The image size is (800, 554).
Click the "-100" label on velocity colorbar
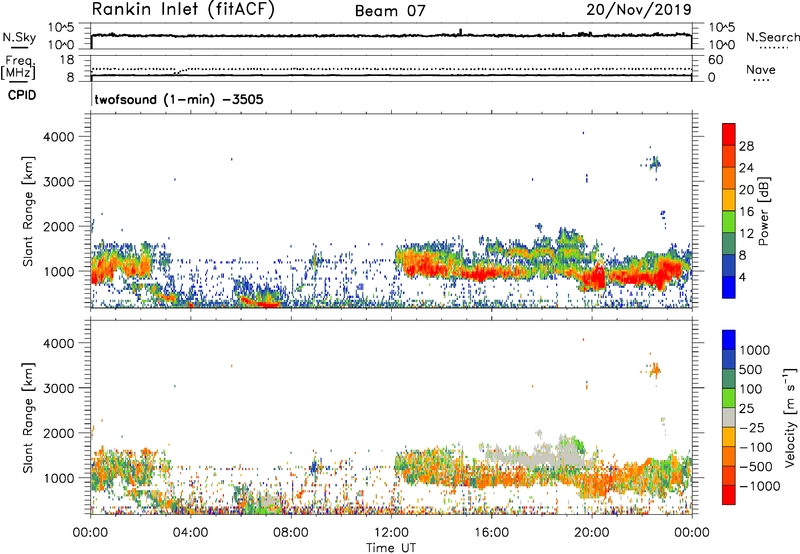(x=757, y=447)
